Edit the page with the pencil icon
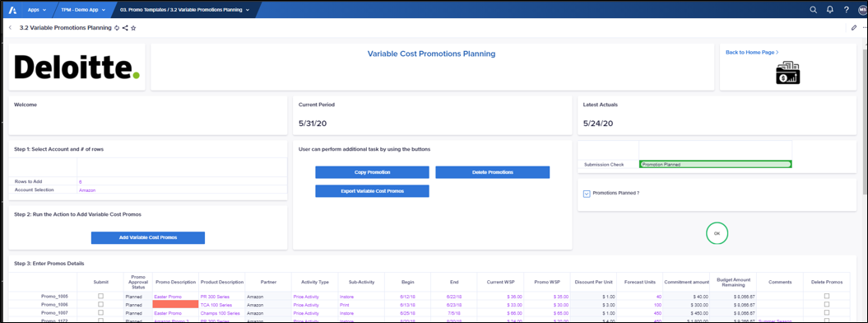868x323 pixels. (854, 27)
